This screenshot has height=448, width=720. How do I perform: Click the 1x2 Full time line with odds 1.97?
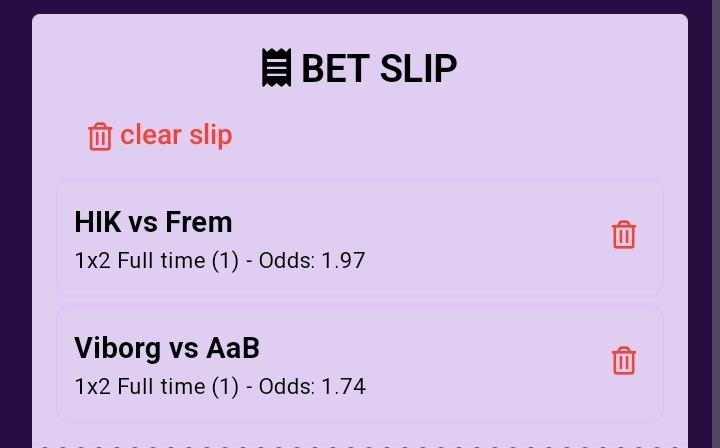pos(220,261)
